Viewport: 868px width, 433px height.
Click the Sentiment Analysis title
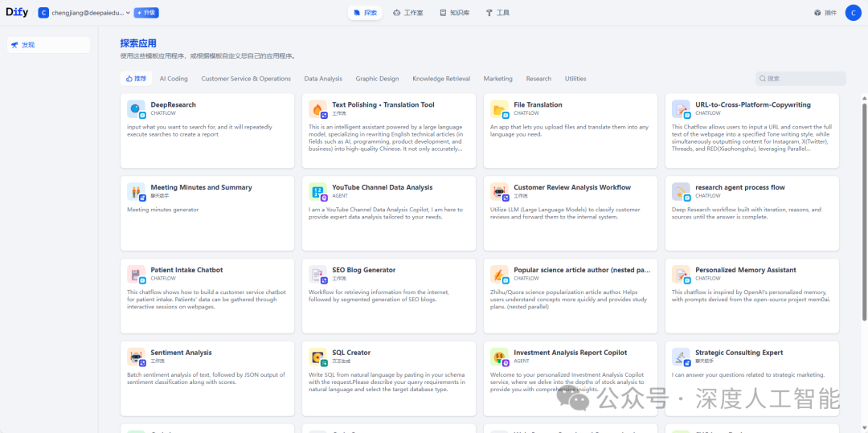(181, 352)
